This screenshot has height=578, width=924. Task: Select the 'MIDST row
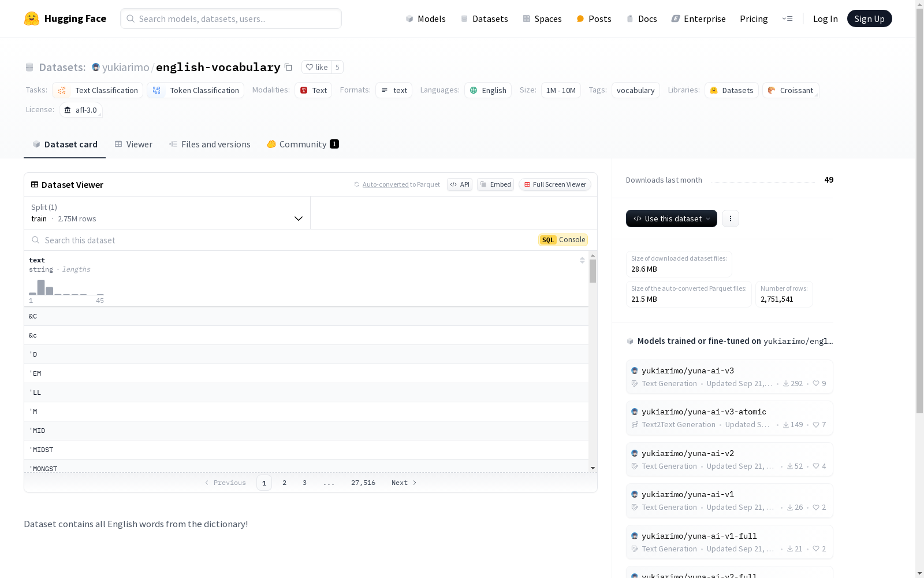point(306,450)
